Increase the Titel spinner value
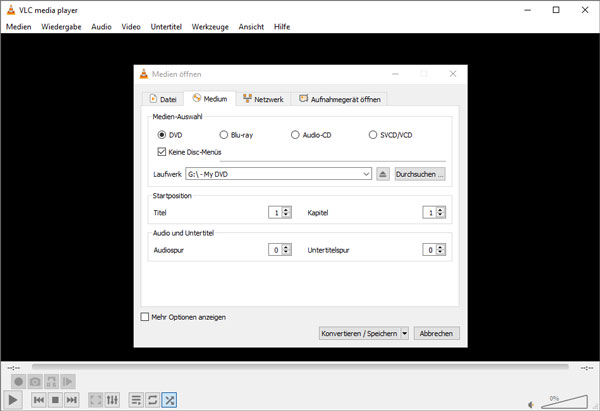Image resolution: width=600 pixels, height=411 pixels. [286, 209]
